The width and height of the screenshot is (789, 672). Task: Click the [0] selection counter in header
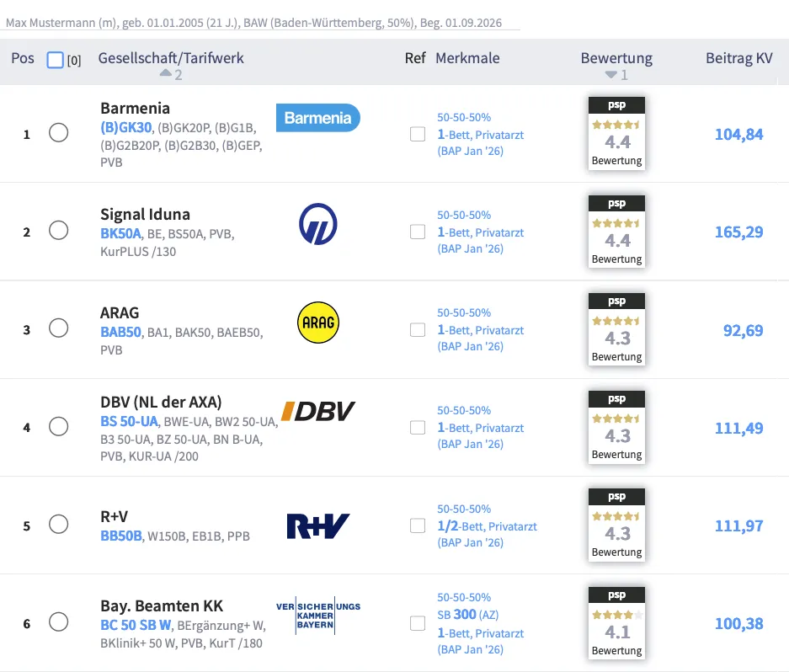tap(74, 61)
